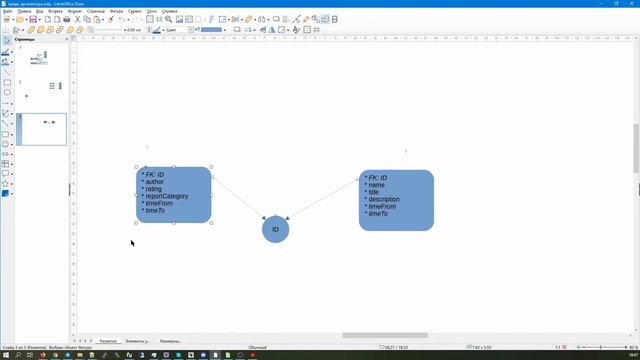Select the 3D objects tool
Screen dimensions: 640x360
[5, 193]
